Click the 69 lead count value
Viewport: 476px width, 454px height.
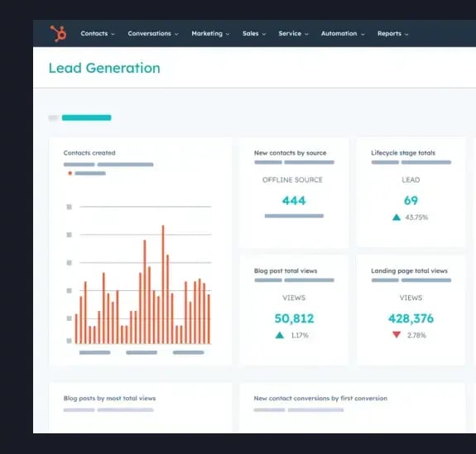pyautogui.click(x=411, y=200)
